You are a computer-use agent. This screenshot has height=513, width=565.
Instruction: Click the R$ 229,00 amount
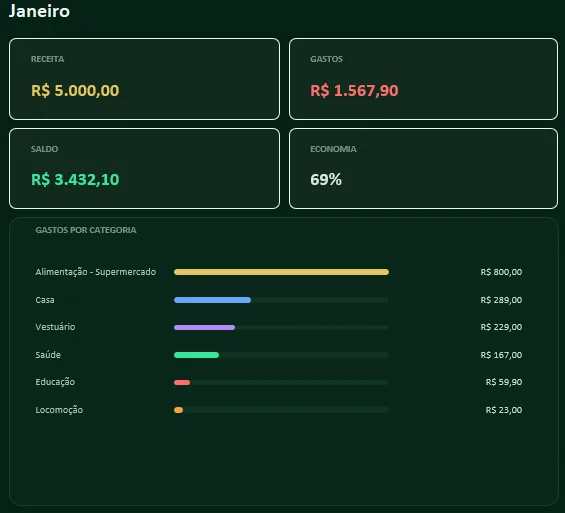coord(501,327)
